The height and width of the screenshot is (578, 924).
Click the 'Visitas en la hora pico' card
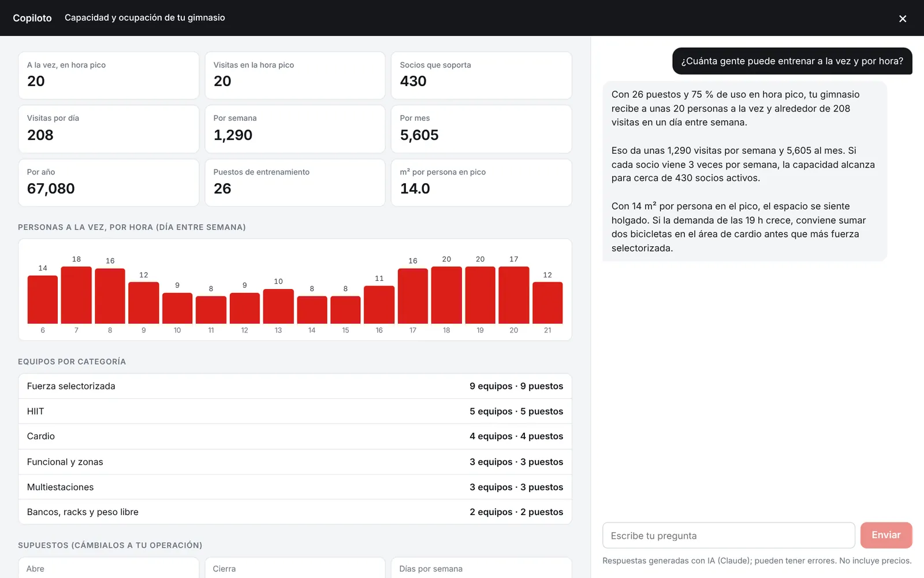tap(295, 75)
